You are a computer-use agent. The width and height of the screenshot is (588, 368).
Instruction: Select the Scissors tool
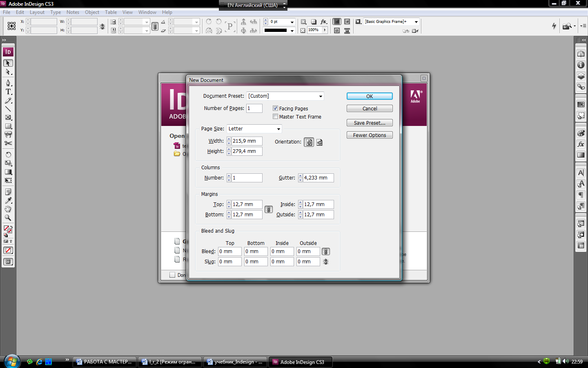tap(8, 143)
